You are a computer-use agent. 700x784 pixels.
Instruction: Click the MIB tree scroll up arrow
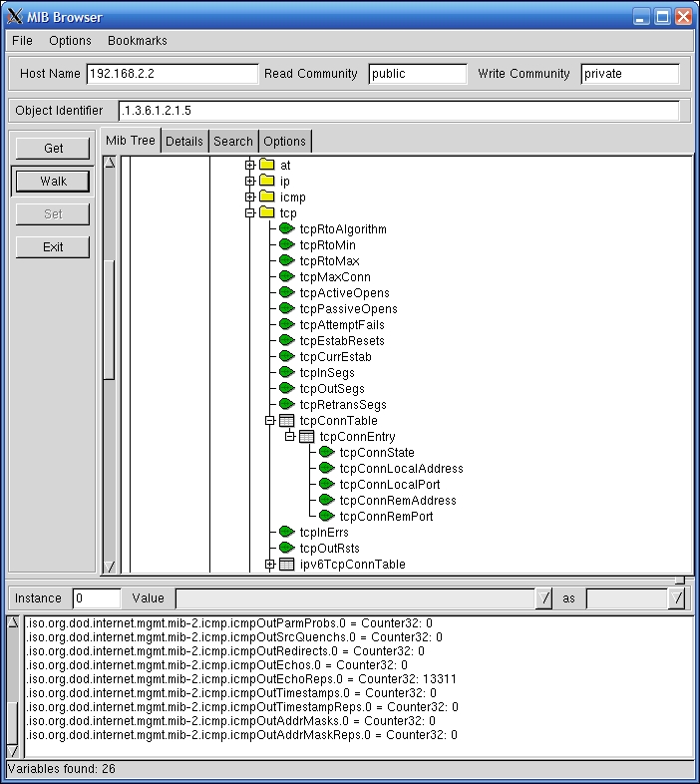tap(110, 162)
